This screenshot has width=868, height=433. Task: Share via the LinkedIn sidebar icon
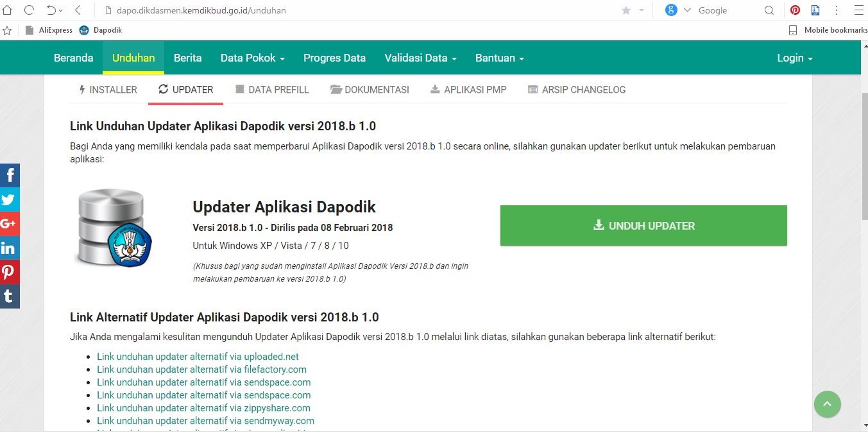pos(10,248)
